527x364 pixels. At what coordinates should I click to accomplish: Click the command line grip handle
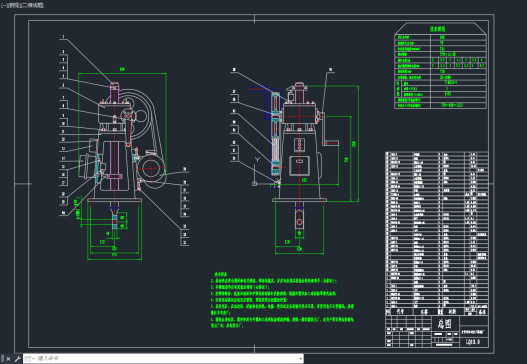coord(3,359)
